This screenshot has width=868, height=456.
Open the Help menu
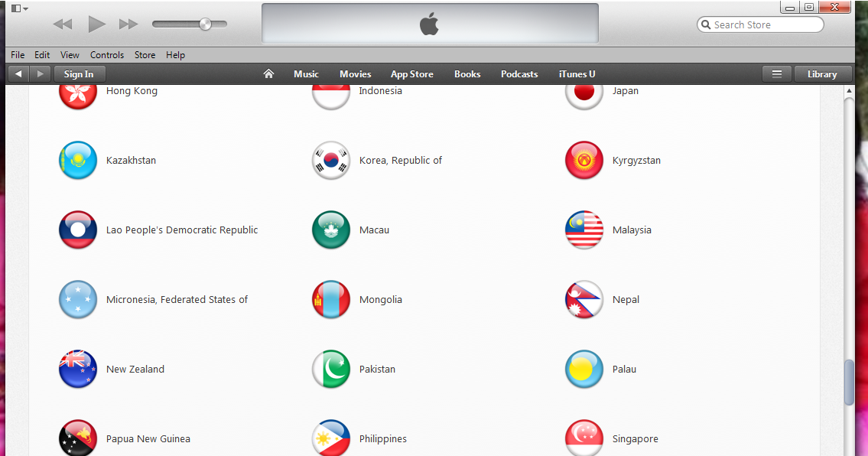point(175,55)
